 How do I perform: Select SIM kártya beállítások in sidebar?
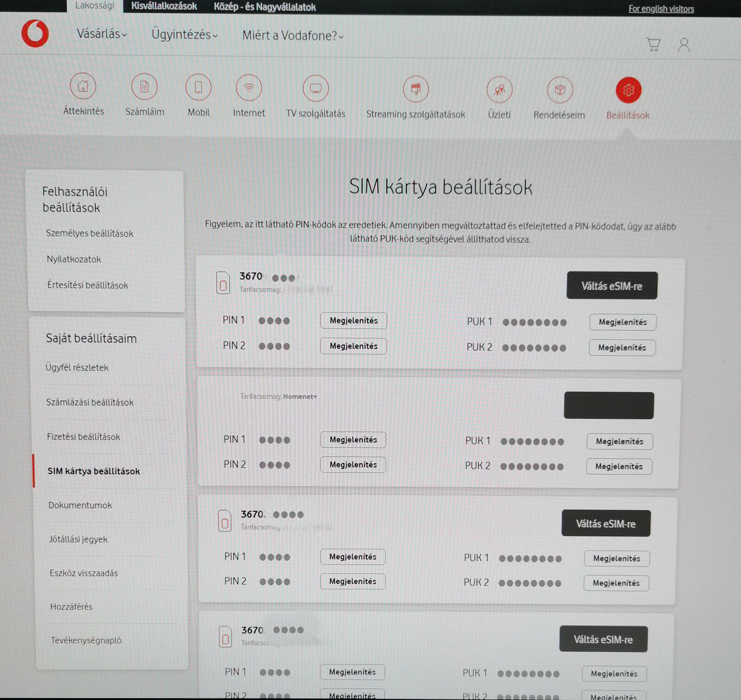coord(94,471)
